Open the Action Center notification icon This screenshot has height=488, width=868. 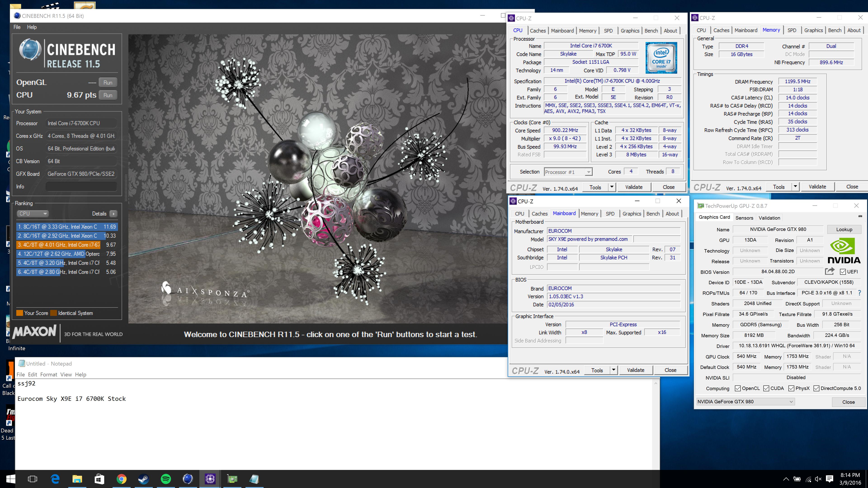[830, 479]
